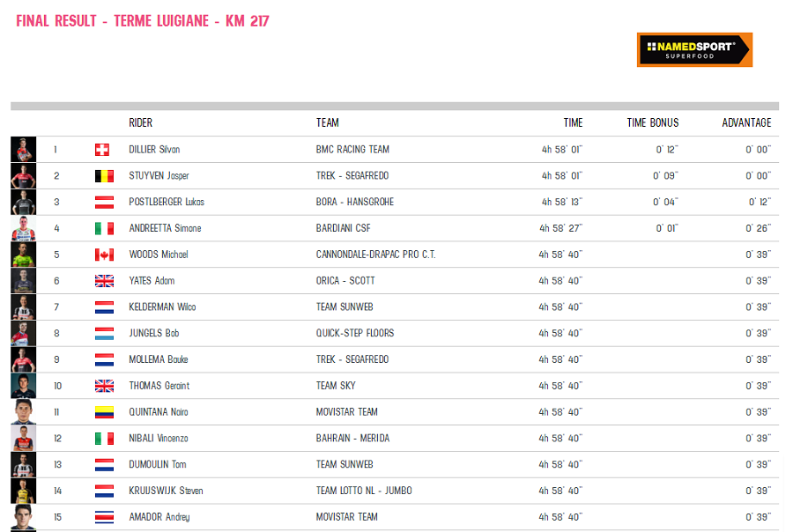Screen dimensions: 793x532
Task: Click the NamedSport Superfood sponsor logo
Action: click(x=694, y=49)
